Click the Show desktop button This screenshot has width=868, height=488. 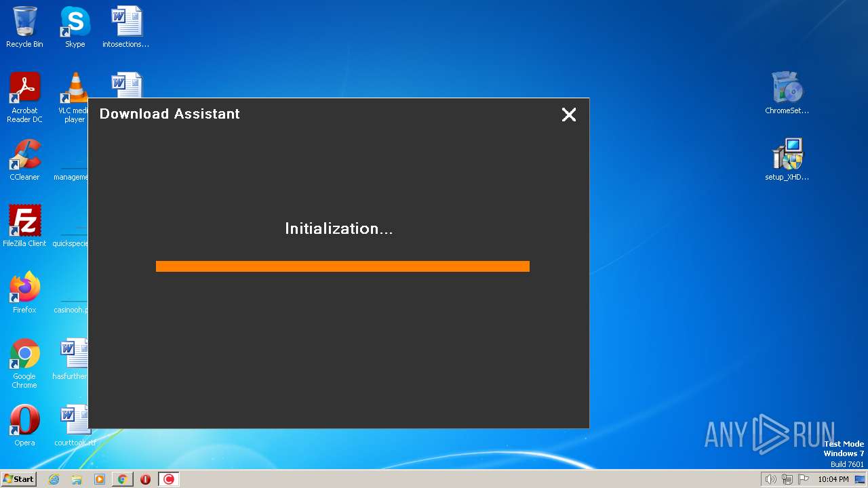coord(860,479)
